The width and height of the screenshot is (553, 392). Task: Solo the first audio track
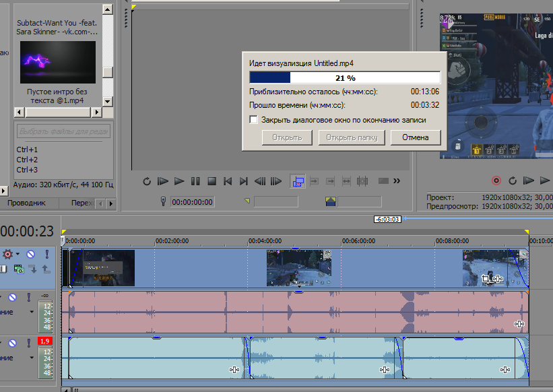pyautogui.click(x=29, y=296)
